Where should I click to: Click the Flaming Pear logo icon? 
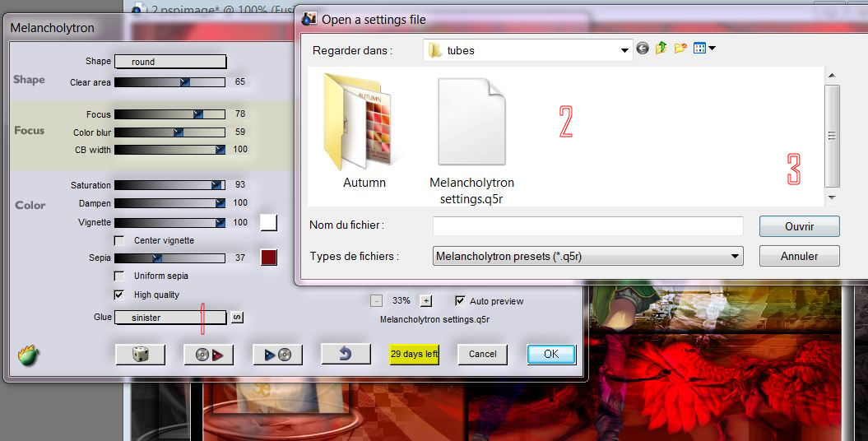[28, 355]
